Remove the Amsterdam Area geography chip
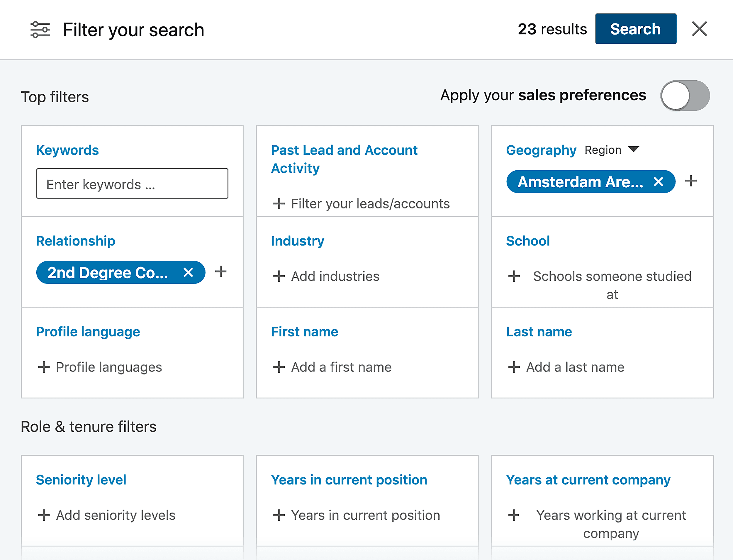 [659, 182]
